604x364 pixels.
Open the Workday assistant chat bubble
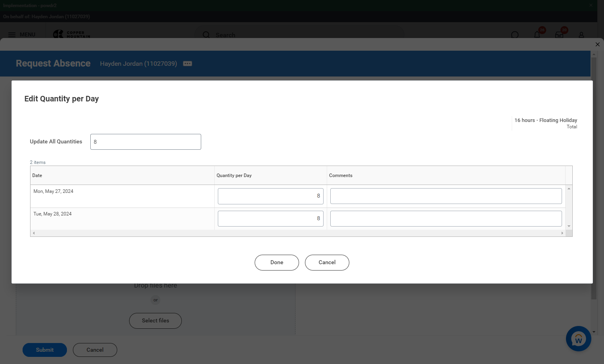coord(579,339)
